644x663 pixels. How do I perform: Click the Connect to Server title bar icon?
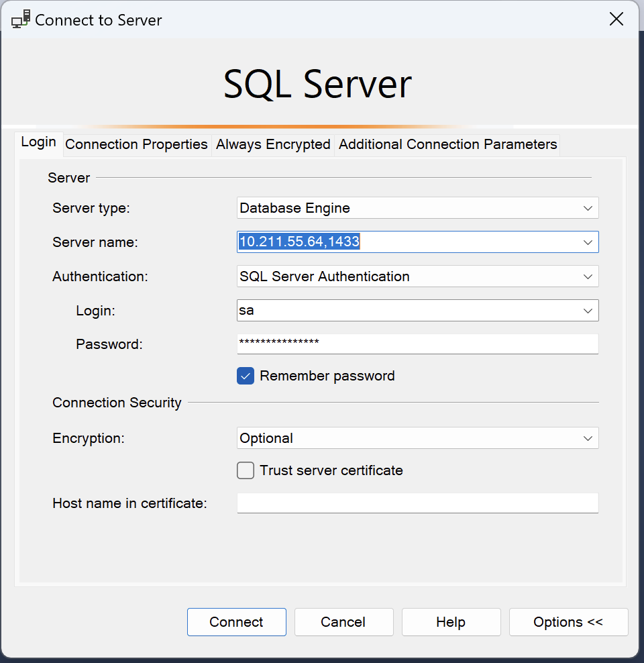coord(20,19)
